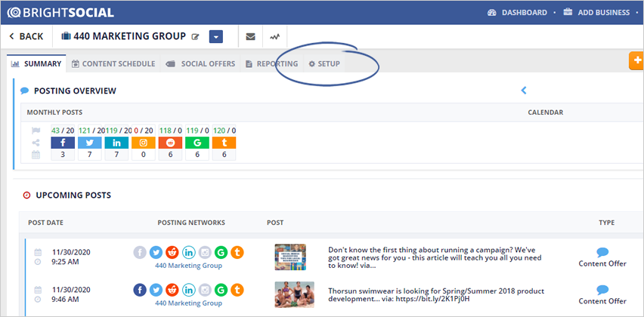Click the Tumblr icon in monthly posts
The height and width of the screenshot is (317, 644).
coord(224,143)
